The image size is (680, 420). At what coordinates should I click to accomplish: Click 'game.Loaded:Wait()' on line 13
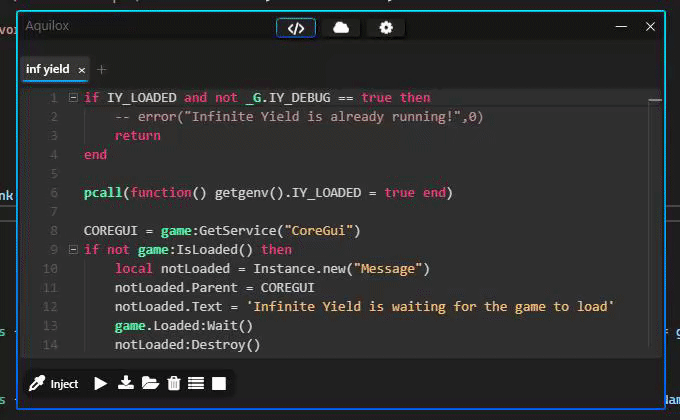click(183, 326)
